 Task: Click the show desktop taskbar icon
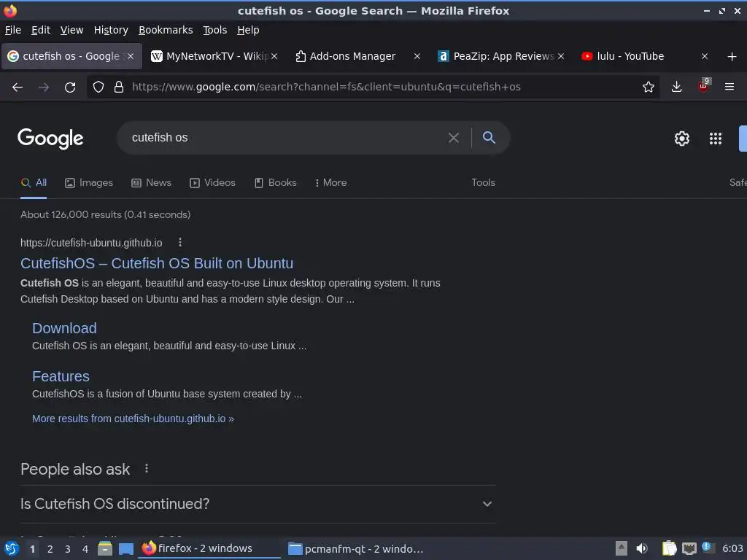click(126, 549)
